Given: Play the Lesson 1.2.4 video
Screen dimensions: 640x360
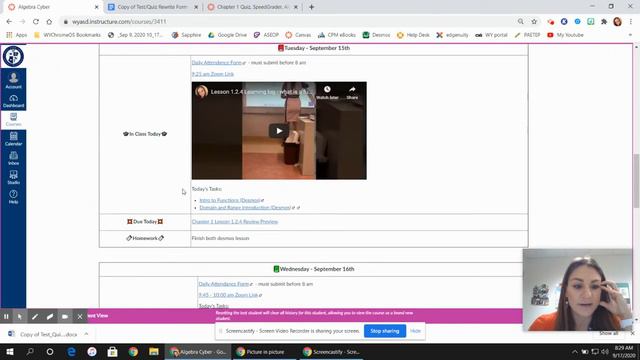Looking at the screenshot, I should (279, 131).
